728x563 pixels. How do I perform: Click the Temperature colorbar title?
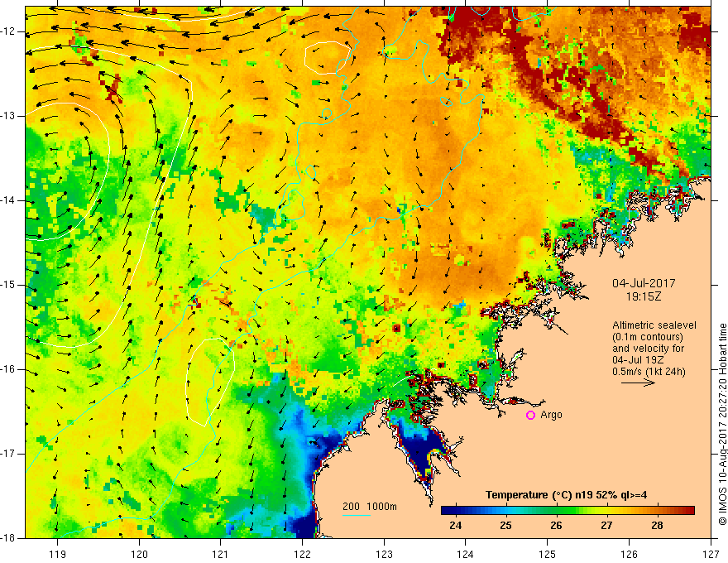pyautogui.click(x=566, y=495)
